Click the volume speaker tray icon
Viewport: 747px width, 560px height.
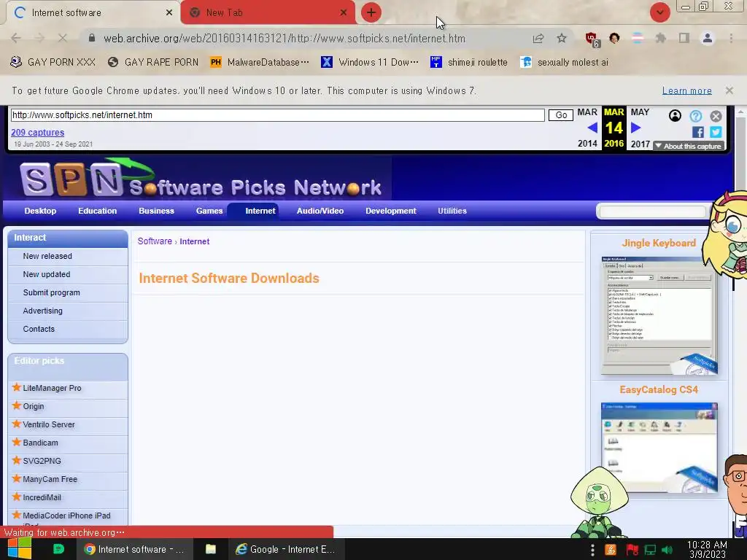click(667, 550)
